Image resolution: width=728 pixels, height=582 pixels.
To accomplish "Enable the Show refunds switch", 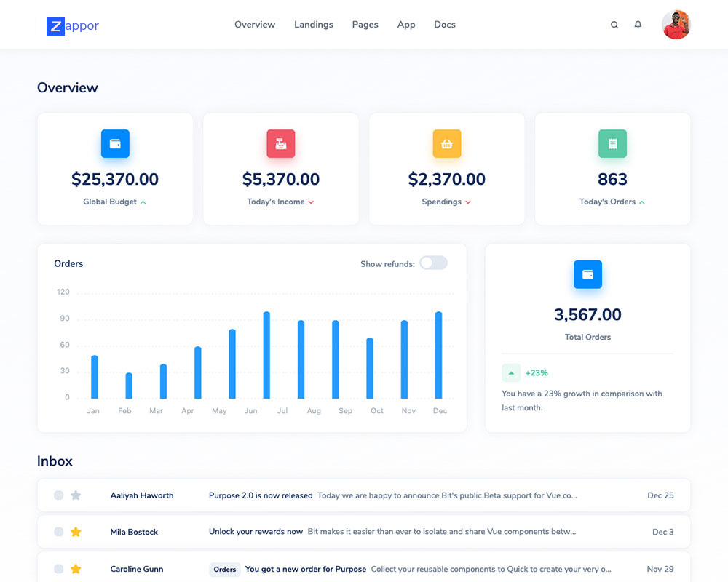I will pos(433,263).
